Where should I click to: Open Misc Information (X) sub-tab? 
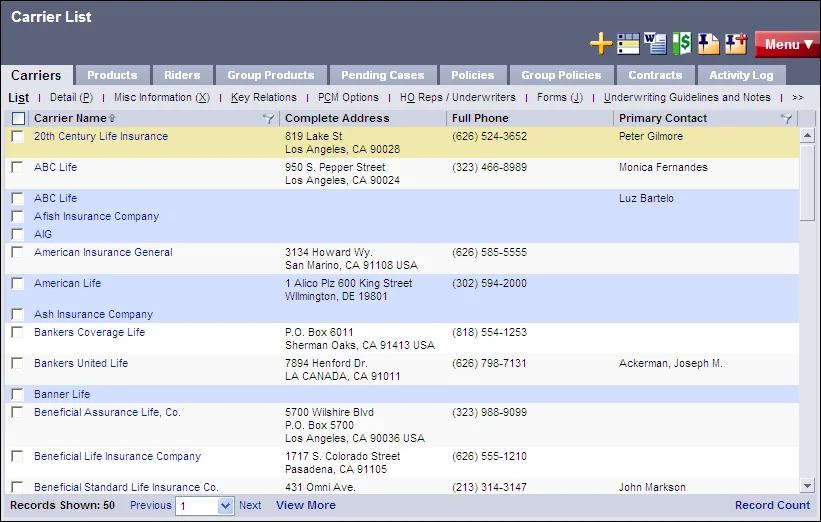(x=162, y=97)
